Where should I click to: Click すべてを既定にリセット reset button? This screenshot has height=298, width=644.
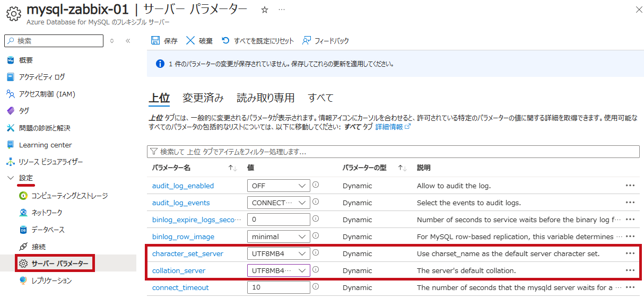[257, 41]
